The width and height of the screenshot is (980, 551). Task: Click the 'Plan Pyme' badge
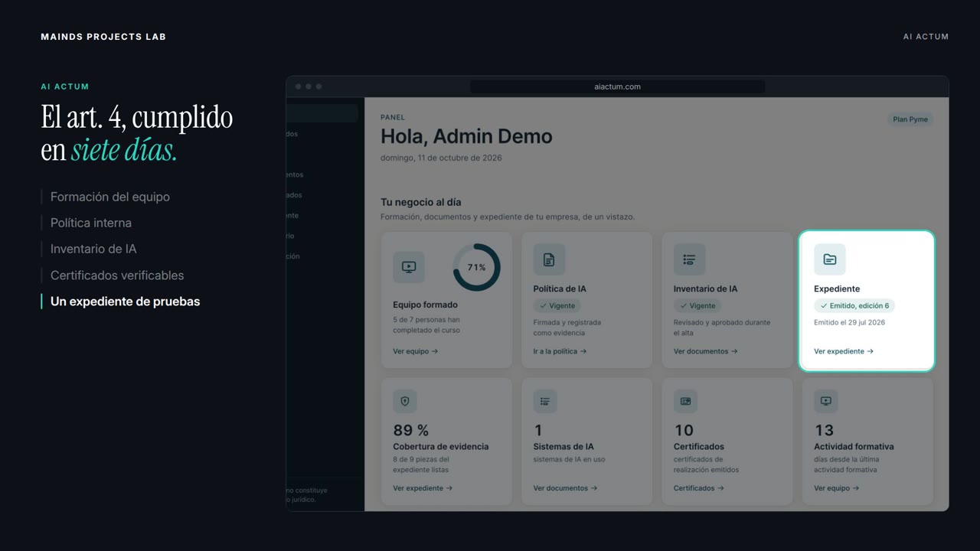pyautogui.click(x=910, y=119)
